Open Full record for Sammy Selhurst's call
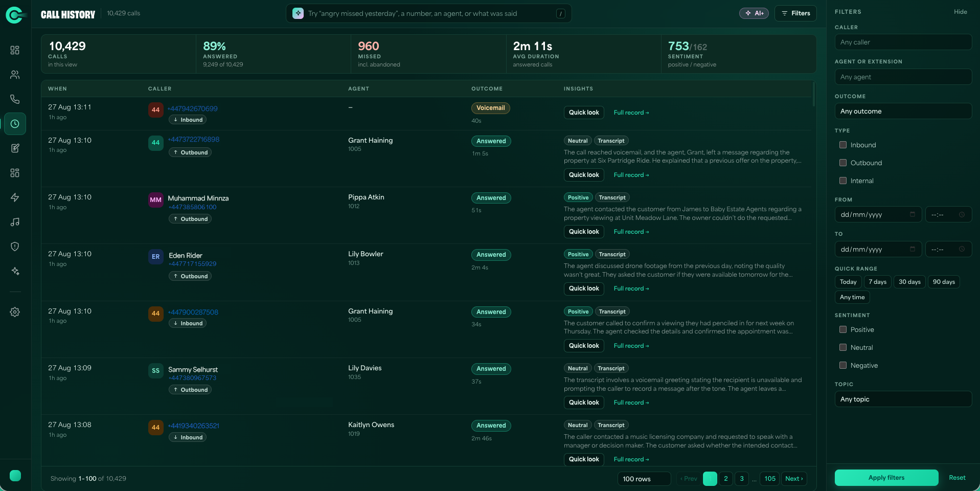Screen dimensions: 980x491 [x=631, y=403]
